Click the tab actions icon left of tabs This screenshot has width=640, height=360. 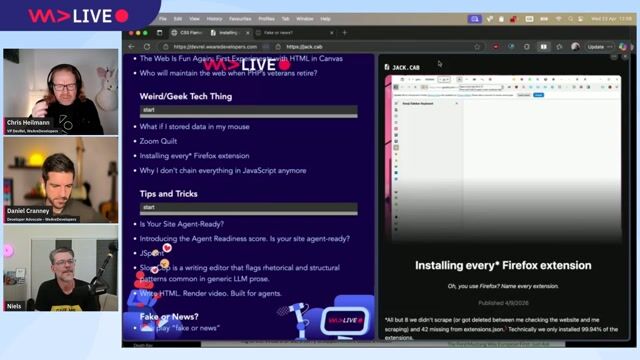(160, 33)
